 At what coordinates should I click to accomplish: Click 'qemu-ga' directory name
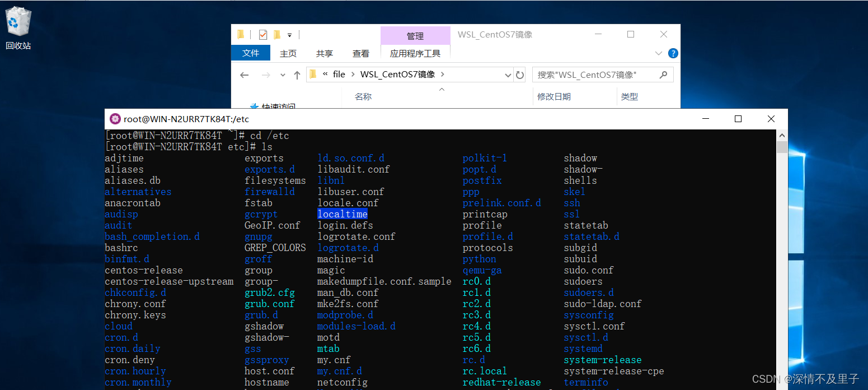[482, 270]
